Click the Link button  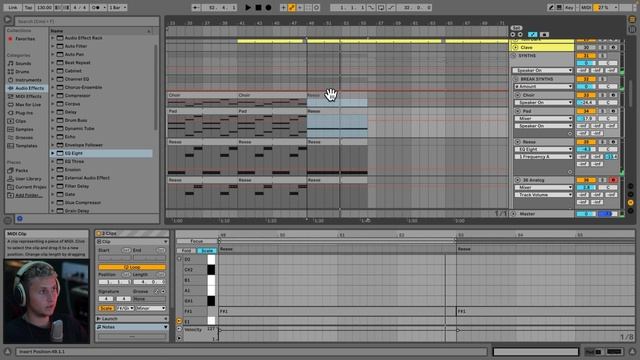(x=13, y=7)
